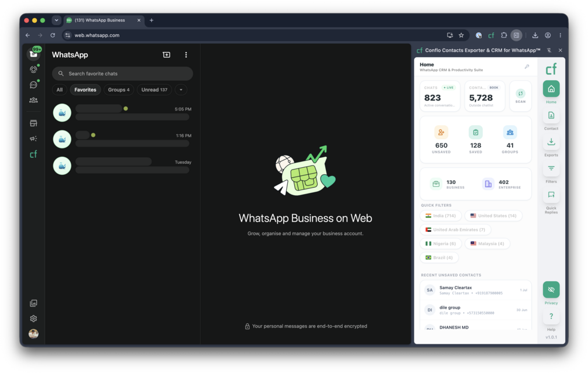
Task: Close the Conflo side panel
Action: click(x=561, y=50)
